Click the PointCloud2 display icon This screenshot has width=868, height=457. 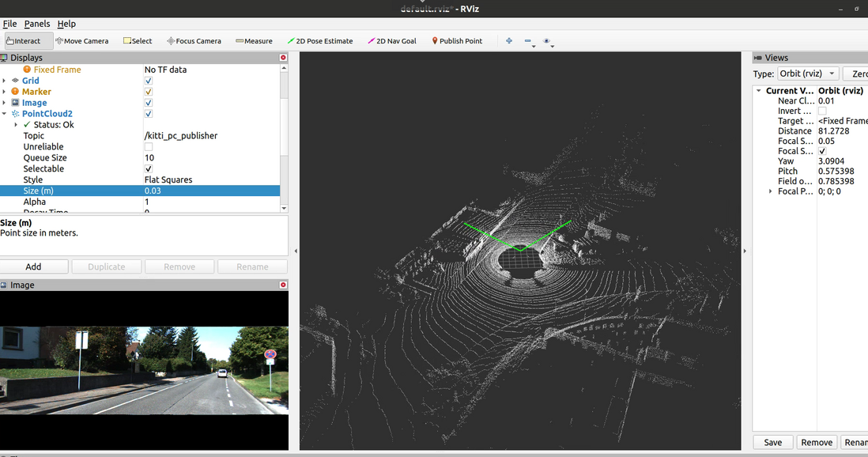pyautogui.click(x=16, y=114)
